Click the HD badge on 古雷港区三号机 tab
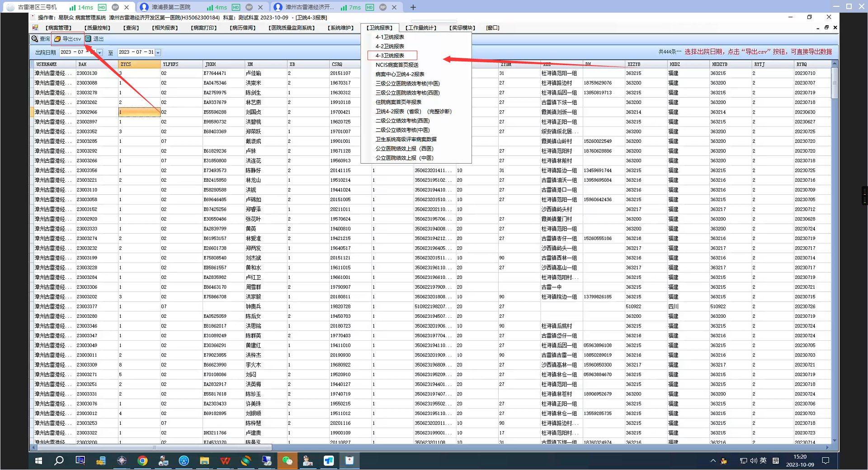The width and height of the screenshot is (868, 470). (102, 7)
